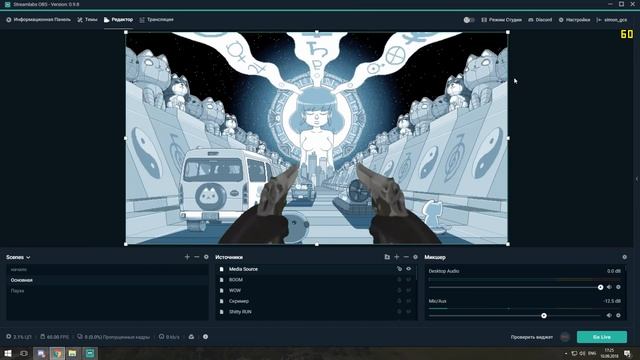Toggle lock on Media Source
The image size is (640, 360).
399,269
